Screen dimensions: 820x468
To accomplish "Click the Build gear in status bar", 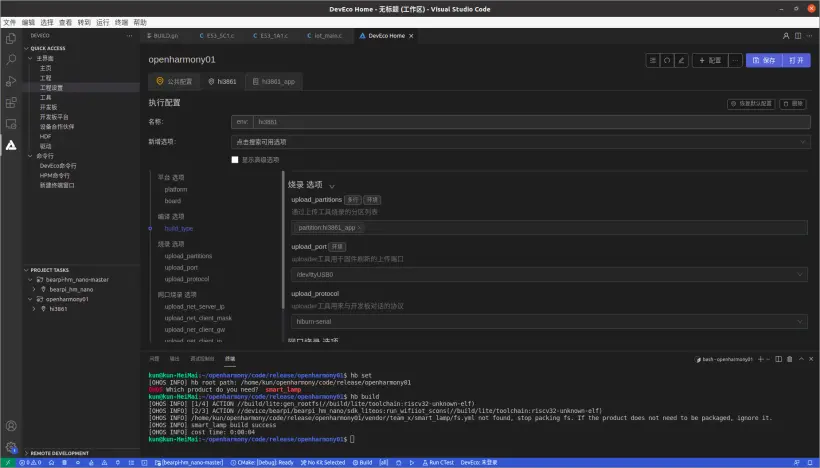I will click(362, 463).
